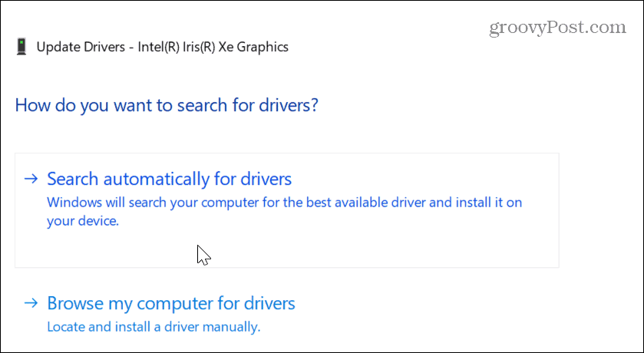Viewport: 644px width, 353px height.
Task: Choose Browse my computer for drivers
Action: (171, 303)
